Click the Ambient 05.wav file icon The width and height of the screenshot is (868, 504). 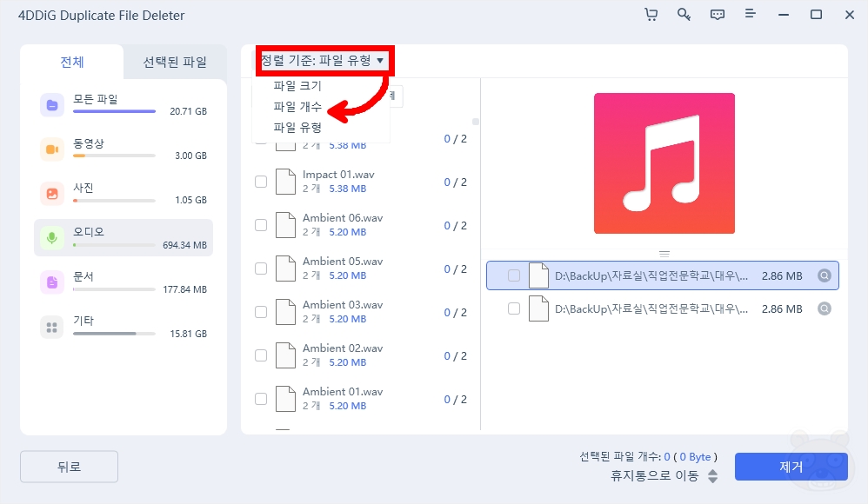(285, 269)
